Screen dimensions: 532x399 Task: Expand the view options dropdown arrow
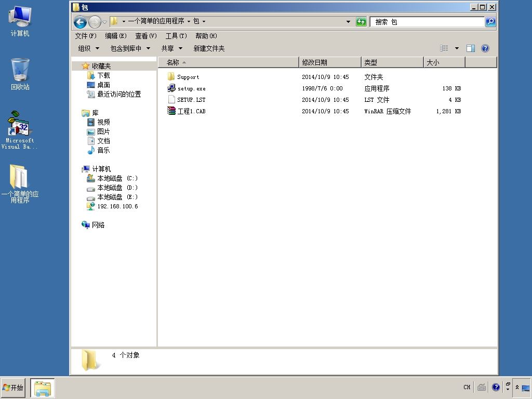click(457, 48)
